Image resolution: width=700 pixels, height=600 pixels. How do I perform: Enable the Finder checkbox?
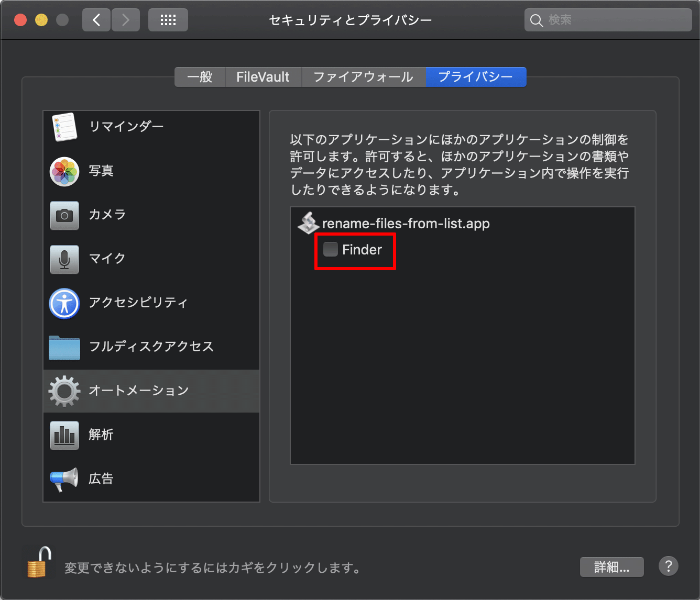coord(331,249)
